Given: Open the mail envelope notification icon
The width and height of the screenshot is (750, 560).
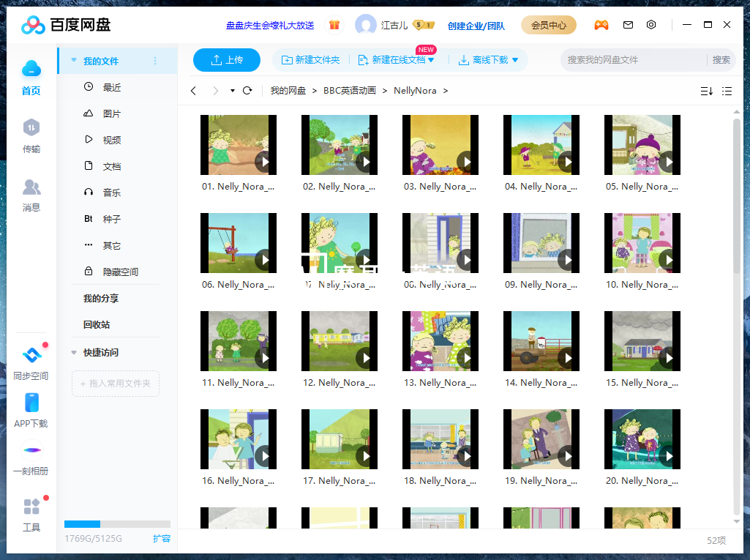Looking at the screenshot, I should (628, 24).
